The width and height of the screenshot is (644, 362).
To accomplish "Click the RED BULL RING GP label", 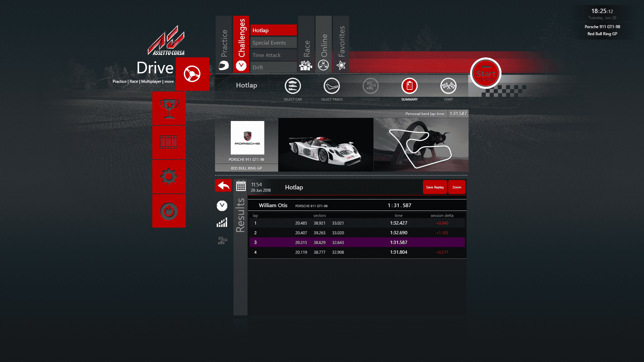I will (x=247, y=168).
